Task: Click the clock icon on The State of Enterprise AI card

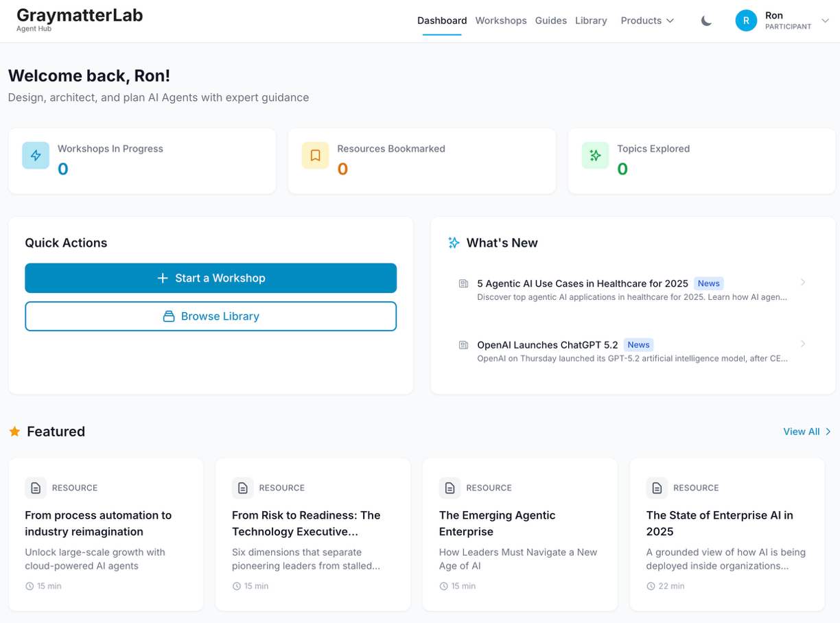Action: tap(650, 586)
